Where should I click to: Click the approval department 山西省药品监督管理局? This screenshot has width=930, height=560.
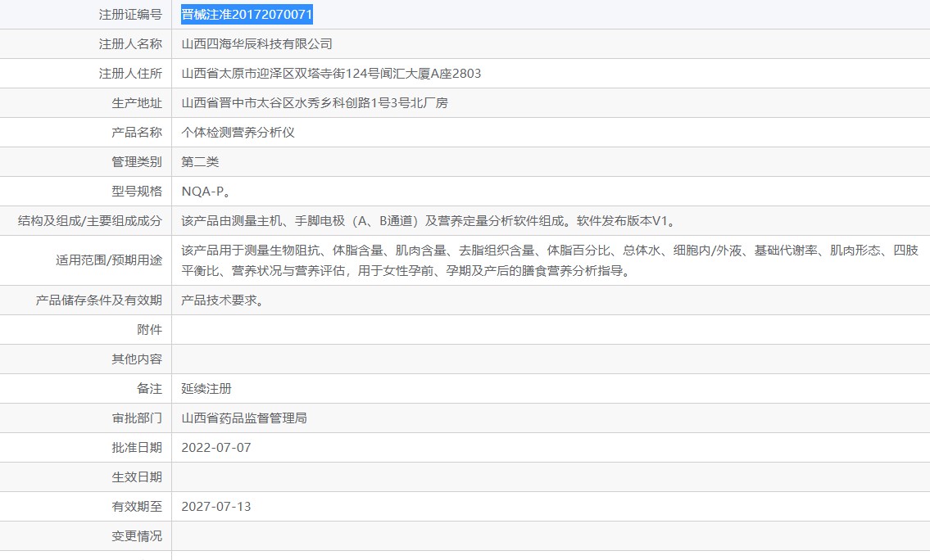[x=244, y=418]
